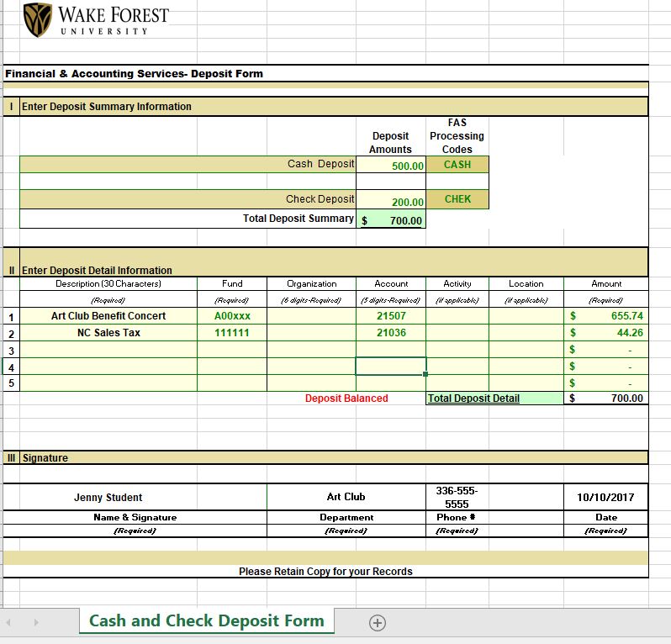Screen dimensions: 671x644
Task: Click amount cell 655.74
Action: (x=606, y=316)
